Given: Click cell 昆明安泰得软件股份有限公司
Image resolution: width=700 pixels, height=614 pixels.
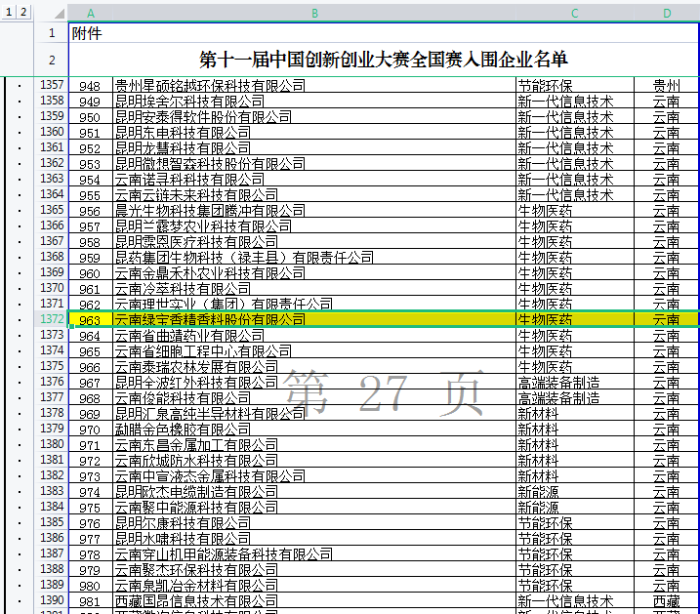Looking at the screenshot, I should pyautogui.click(x=314, y=116).
